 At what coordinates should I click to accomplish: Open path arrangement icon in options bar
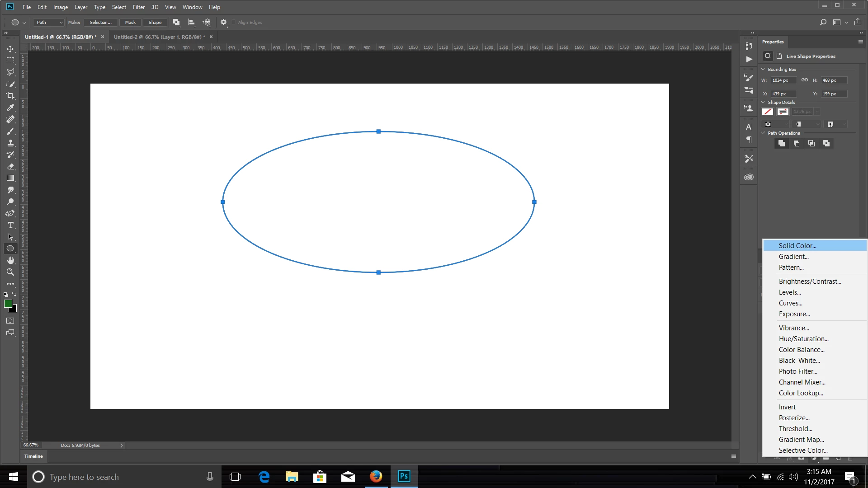[x=207, y=22]
